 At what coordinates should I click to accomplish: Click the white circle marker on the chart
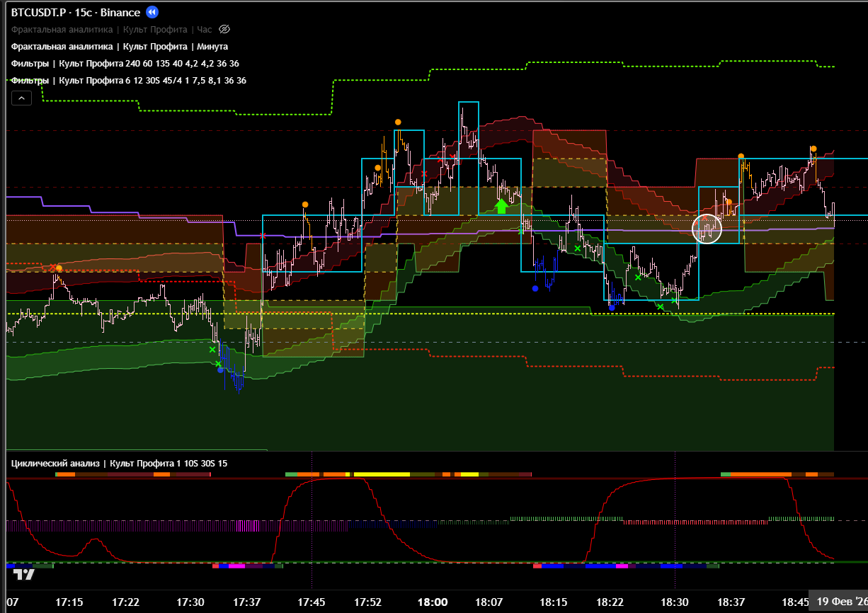[x=707, y=229]
